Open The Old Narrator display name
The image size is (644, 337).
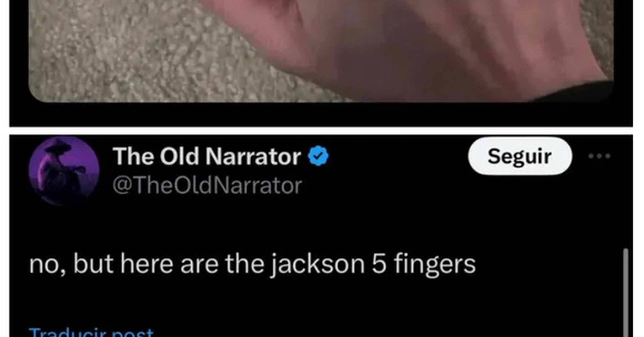[207, 156]
